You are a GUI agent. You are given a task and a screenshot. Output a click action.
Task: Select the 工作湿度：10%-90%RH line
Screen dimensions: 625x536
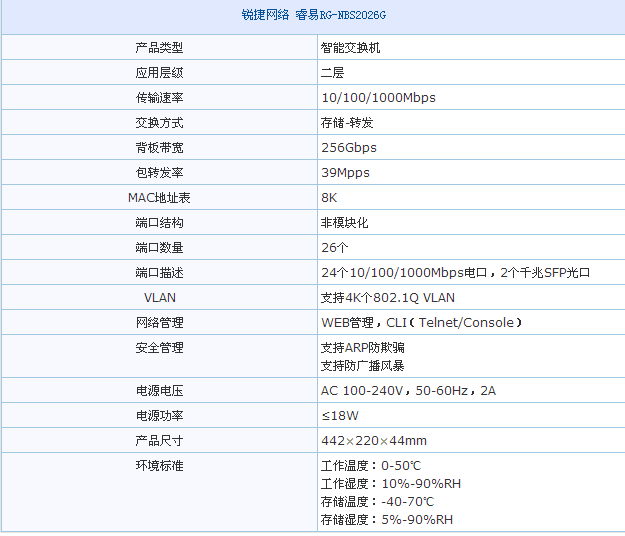[x=391, y=484]
